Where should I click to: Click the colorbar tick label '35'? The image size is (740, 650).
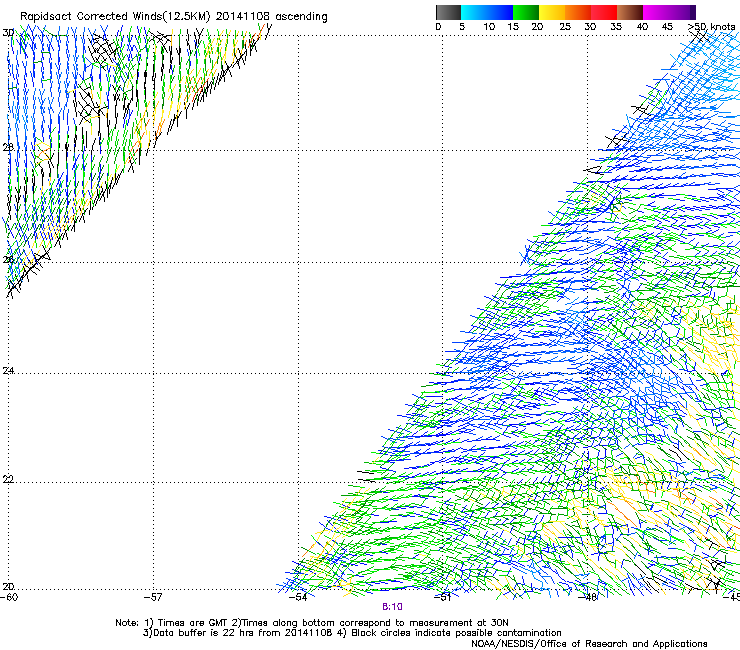pyautogui.click(x=616, y=27)
